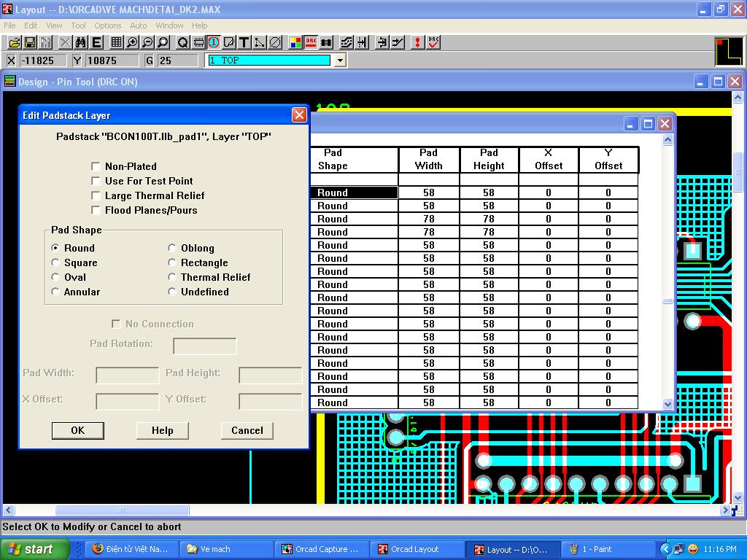Click the Pad Width header cell
747x560 pixels.
(x=429, y=160)
